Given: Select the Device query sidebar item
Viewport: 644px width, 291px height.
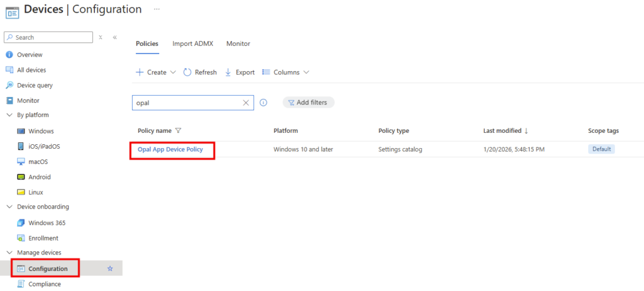Looking at the screenshot, I should [35, 85].
